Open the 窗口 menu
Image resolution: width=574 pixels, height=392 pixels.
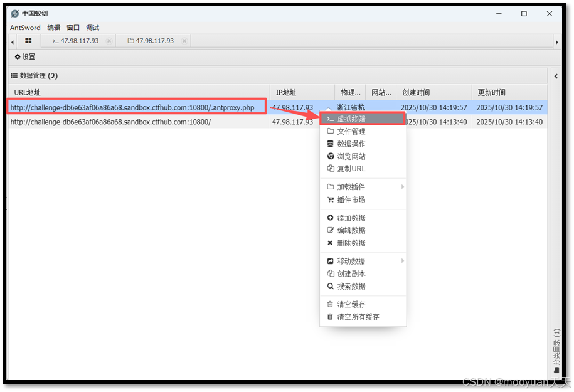73,28
